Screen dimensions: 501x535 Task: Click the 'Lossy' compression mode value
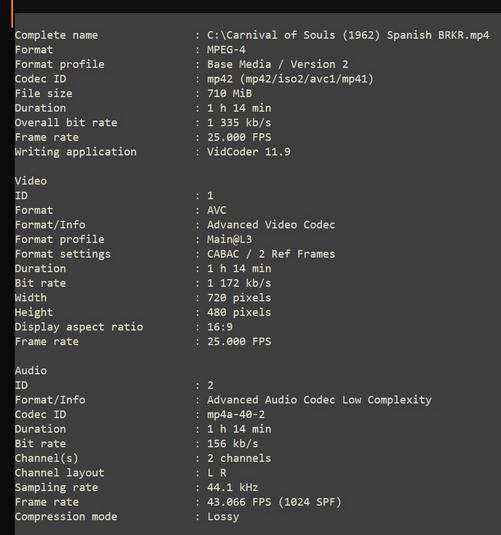(x=223, y=517)
